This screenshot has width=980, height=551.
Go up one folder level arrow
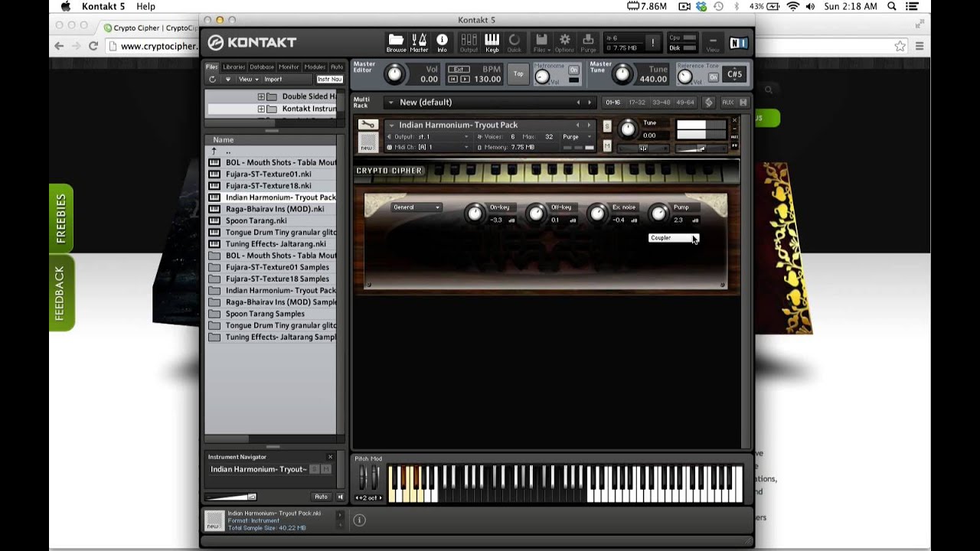tap(214, 151)
